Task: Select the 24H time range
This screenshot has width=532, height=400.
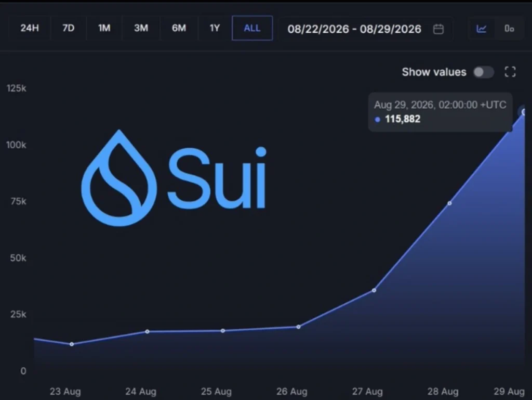Action: 30,28
